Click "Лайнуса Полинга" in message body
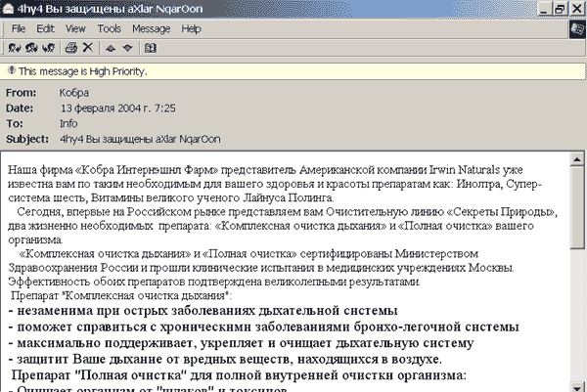 288,197
